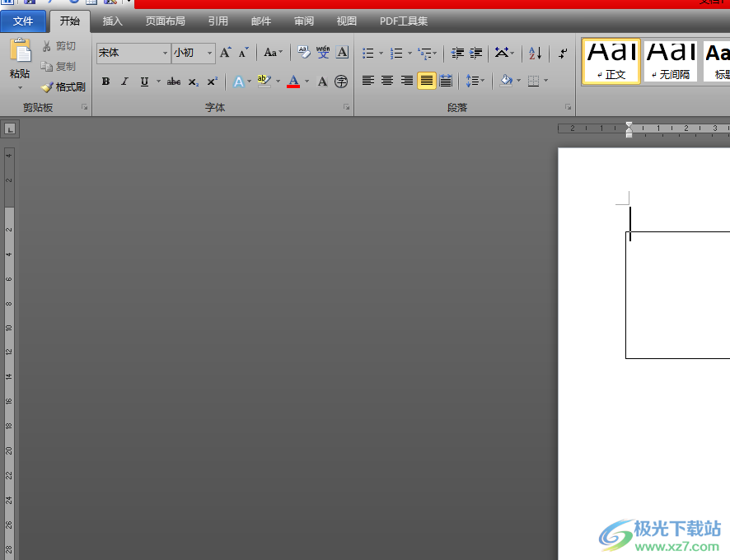
Task: Apply text effects glowing A
Action: 238,82
